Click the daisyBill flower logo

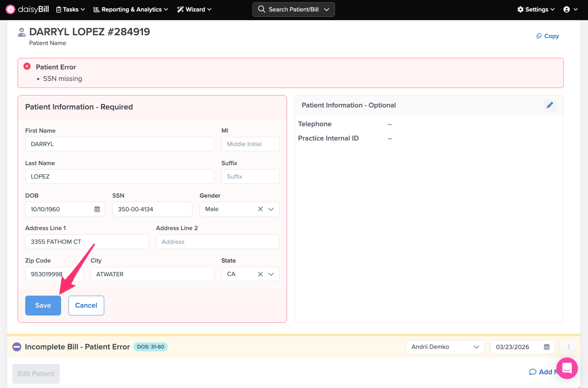click(10, 9)
